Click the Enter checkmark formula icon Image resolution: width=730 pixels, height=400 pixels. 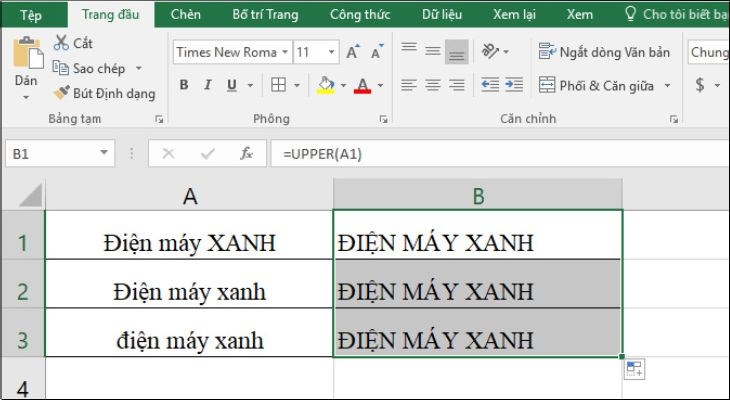pos(207,153)
